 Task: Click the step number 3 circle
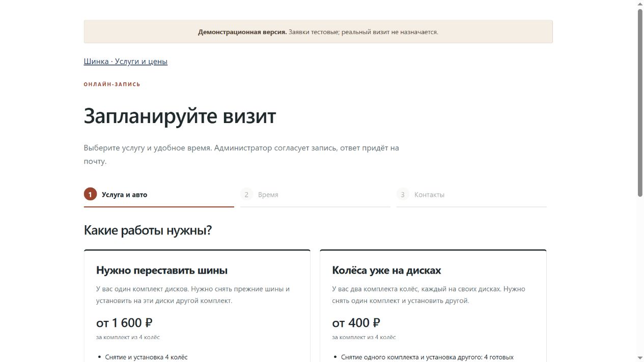pos(403,194)
